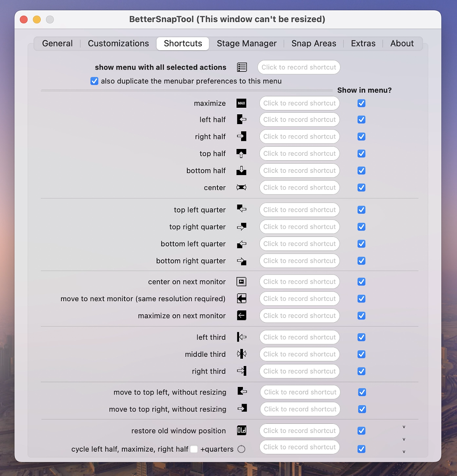Screen dimensions: 457x476
Task: Click the cycle action circular icon
Action: click(x=241, y=449)
